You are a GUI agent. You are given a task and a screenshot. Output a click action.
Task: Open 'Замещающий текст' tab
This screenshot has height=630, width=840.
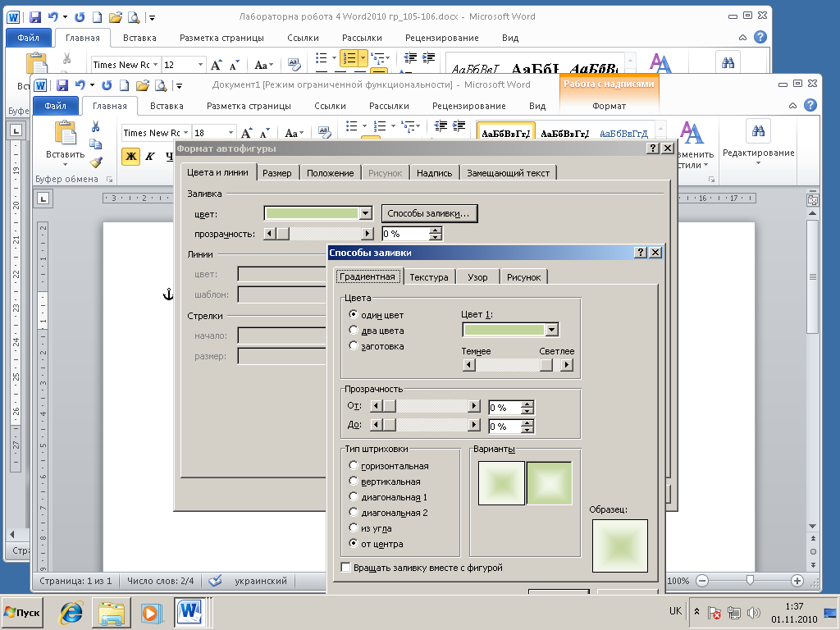tap(508, 173)
